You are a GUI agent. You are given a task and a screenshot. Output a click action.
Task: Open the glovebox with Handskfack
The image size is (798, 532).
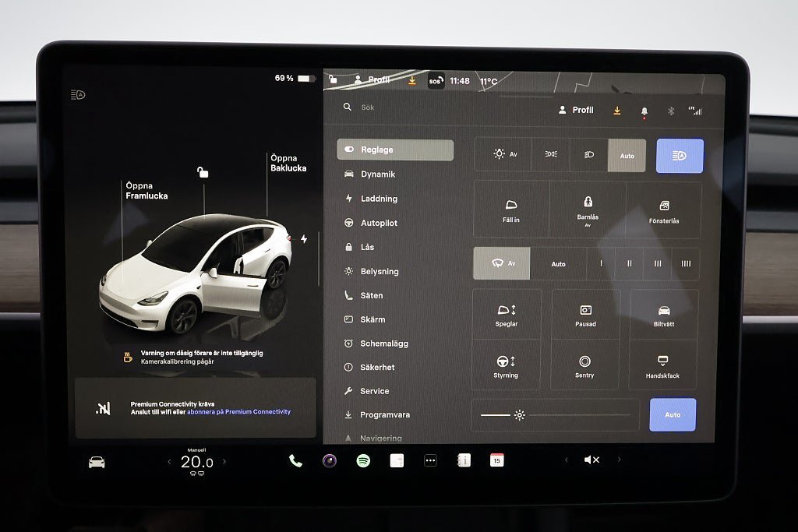[662, 366]
